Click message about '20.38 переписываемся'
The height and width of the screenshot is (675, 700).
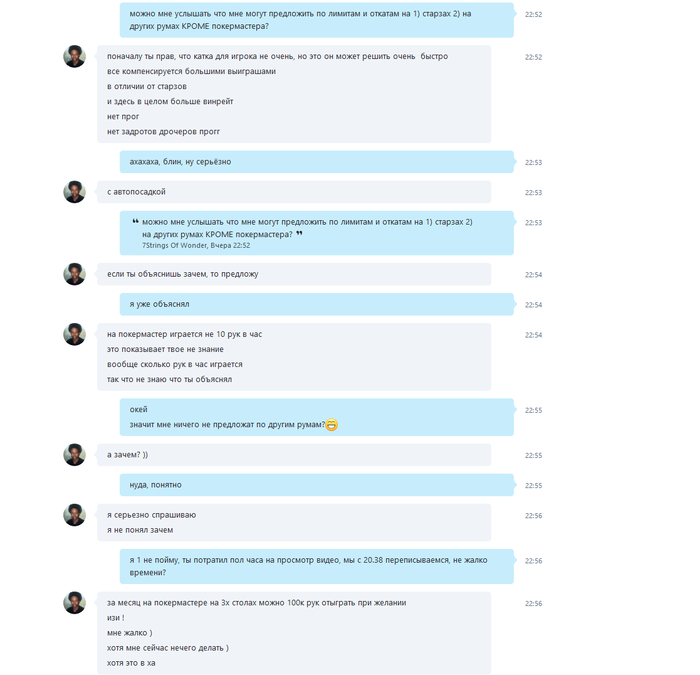pos(317,566)
